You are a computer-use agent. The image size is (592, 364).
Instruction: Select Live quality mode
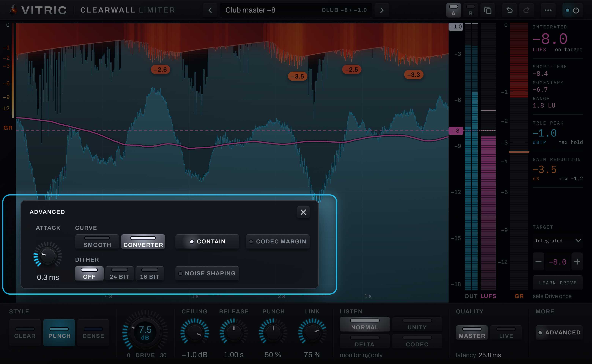coord(506,333)
